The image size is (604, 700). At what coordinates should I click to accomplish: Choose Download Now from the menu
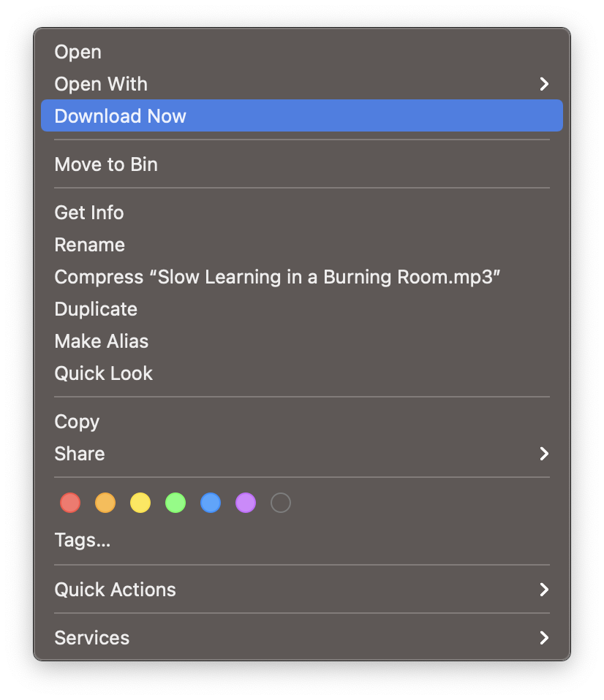pyautogui.click(x=302, y=115)
